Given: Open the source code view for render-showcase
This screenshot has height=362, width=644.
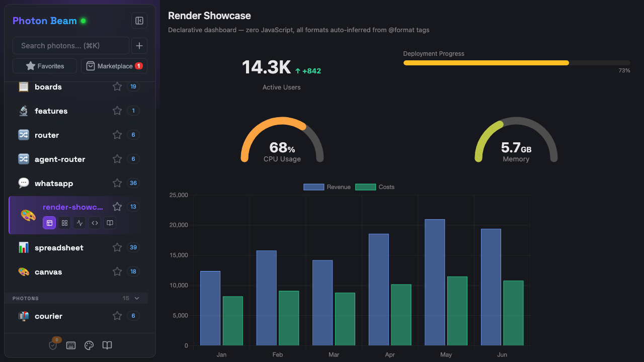Looking at the screenshot, I should 95,223.
